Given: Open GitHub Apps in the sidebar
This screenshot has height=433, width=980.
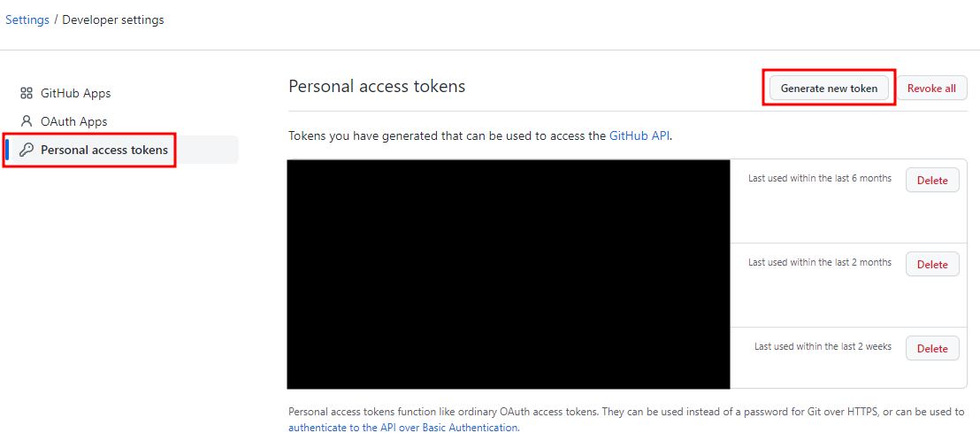Looking at the screenshot, I should [76, 93].
